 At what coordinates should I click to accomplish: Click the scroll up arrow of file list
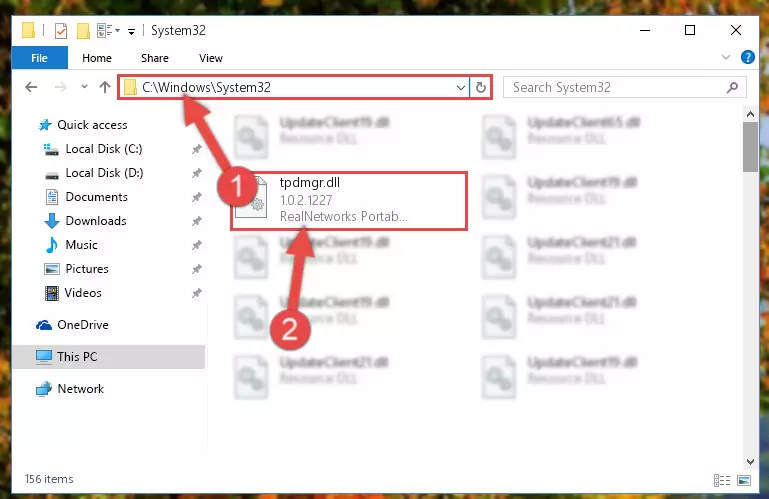click(750, 114)
